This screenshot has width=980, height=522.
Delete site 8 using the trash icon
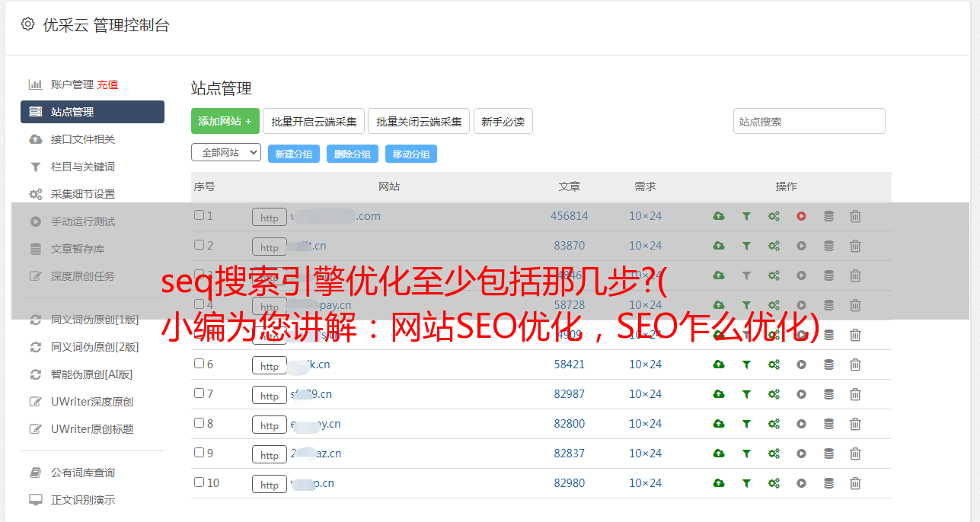855,424
